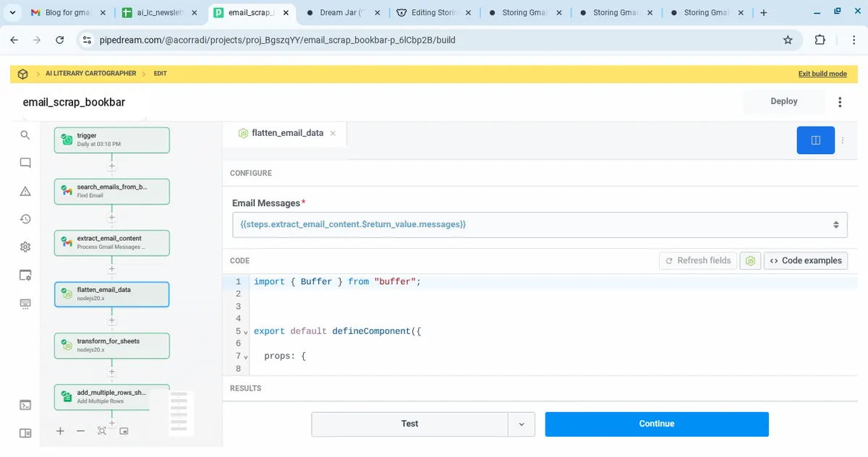Expand the Test button dropdown arrow
Image resolution: width=868 pixels, height=457 pixels.
tap(522, 424)
